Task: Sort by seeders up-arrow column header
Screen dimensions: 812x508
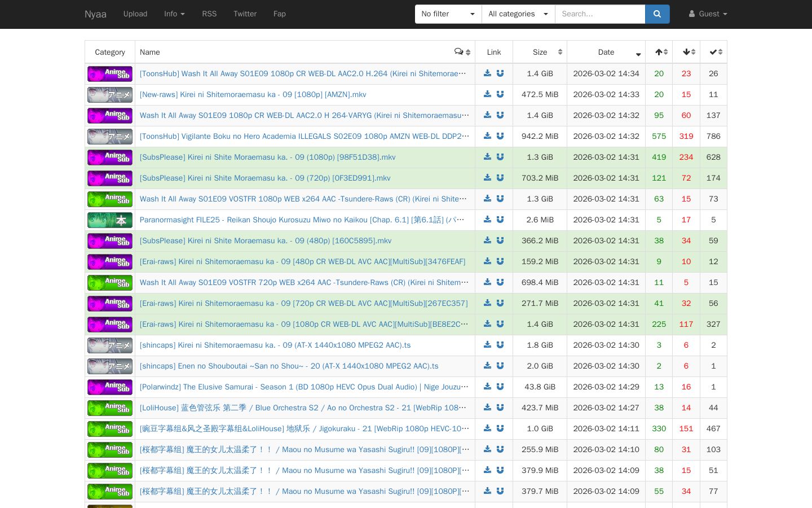Action: tap(659, 52)
